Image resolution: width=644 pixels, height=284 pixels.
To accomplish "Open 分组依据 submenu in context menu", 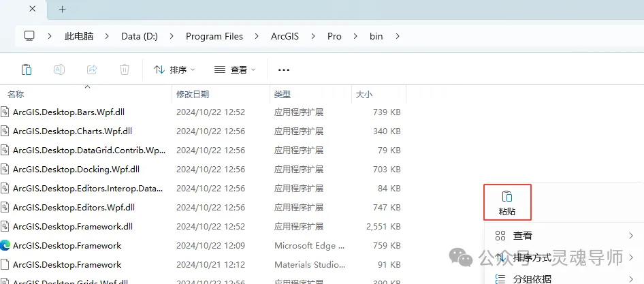I will (565, 279).
